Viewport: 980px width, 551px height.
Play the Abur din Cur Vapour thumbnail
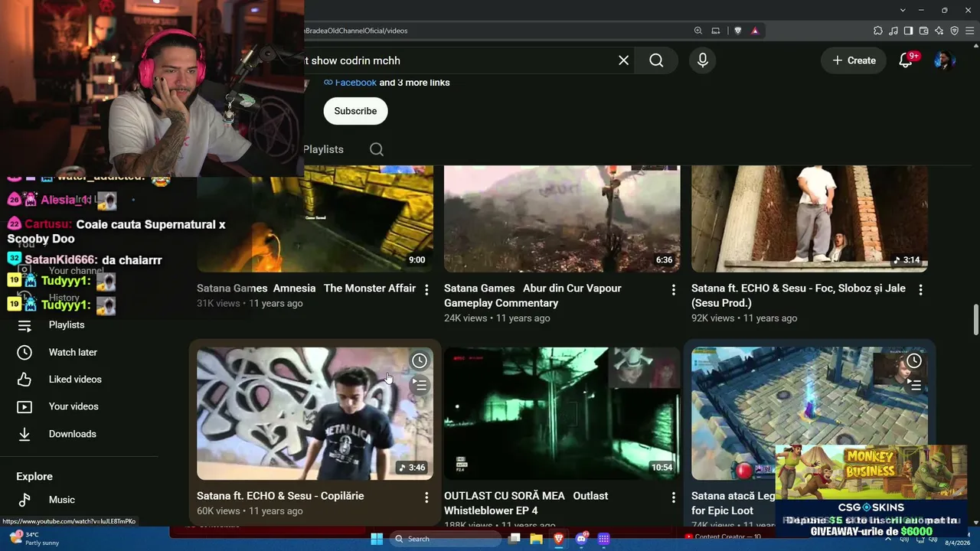coord(562,219)
